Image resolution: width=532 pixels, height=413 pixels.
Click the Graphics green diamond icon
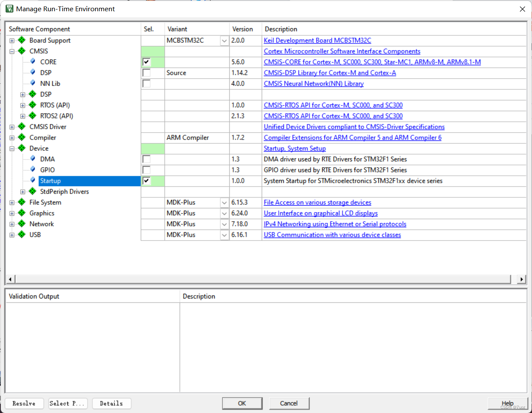pos(22,213)
